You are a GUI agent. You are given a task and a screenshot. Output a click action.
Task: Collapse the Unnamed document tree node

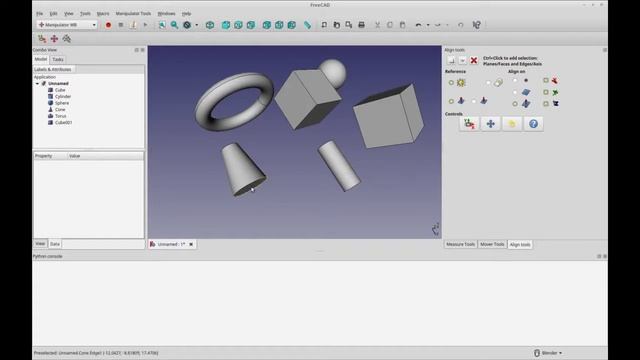coord(37,83)
